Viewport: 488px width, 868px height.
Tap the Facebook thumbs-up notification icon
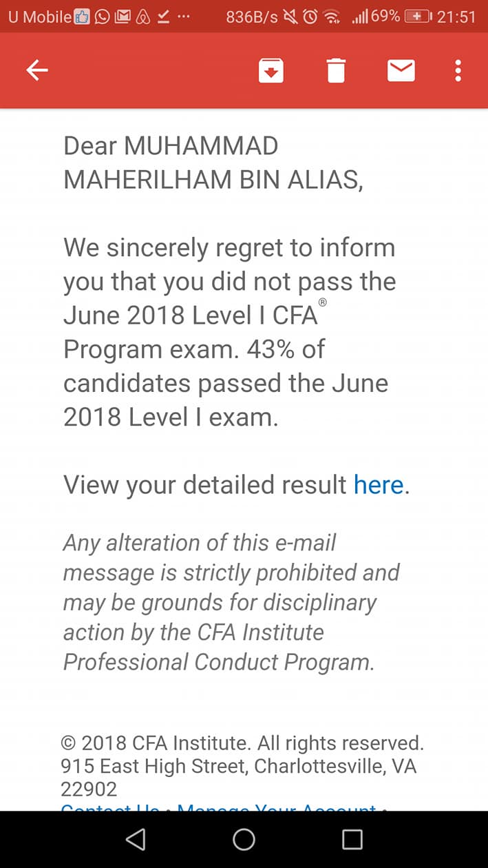pyautogui.click(x=83, y=17)
